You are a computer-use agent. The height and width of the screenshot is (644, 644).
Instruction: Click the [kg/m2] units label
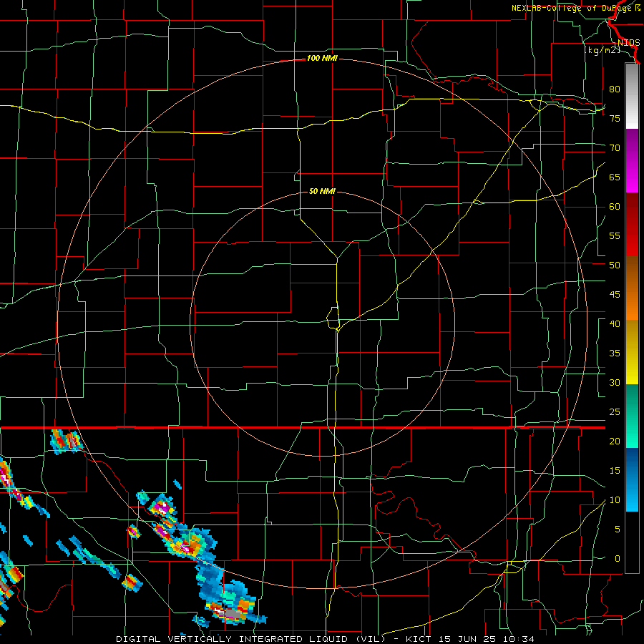click(x=602, y=50)
